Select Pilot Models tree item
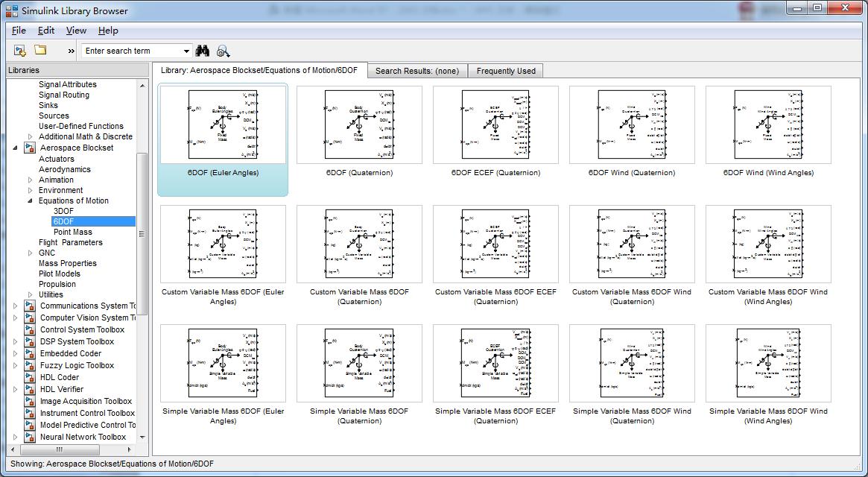Image resolution: width=868 pixels, height=477 pixels. click(x=59, y=274)
